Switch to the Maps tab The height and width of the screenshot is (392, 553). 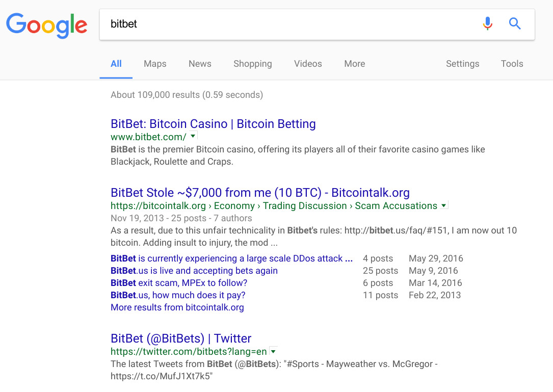coord(155,64)
